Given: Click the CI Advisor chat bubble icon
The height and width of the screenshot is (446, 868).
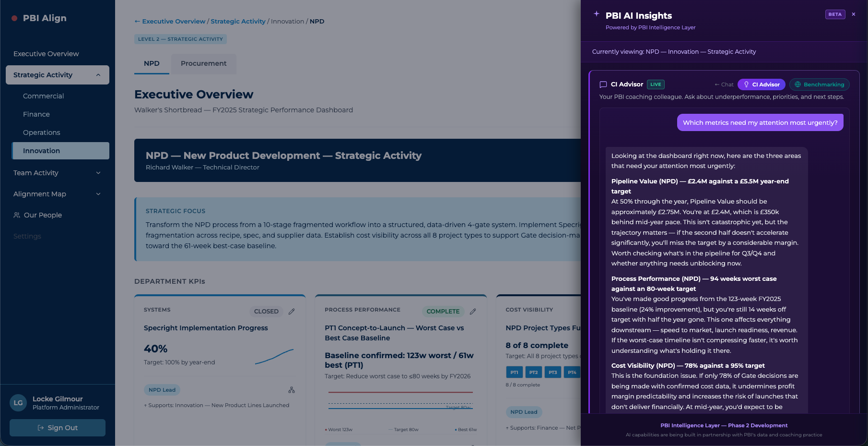Looking at the screenshot, I should tap(603, 84).
